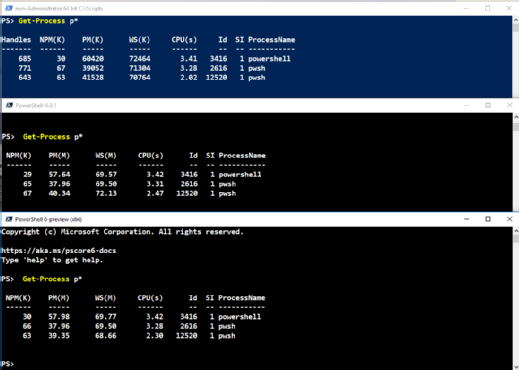
Task: Maximize the PowerShell 6-preview (x64) window
Action: 488,219
